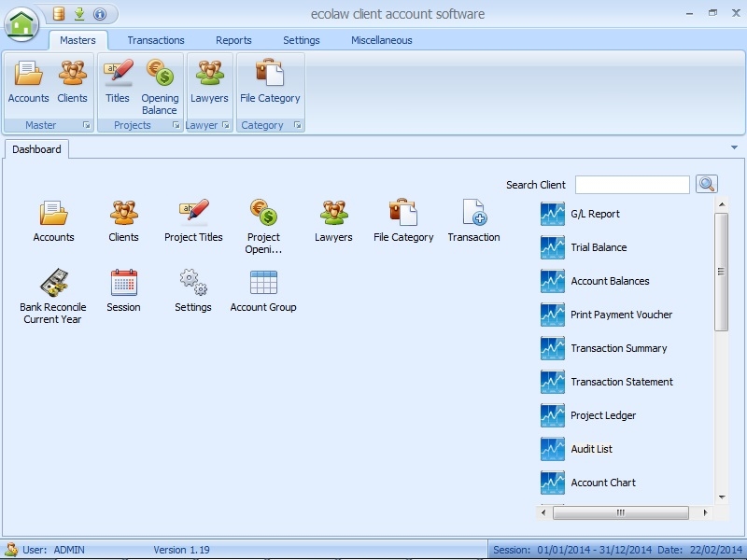The width and height of the screenshot is (747, 560).
Task: Open the Bank Reconcile Current Year icon
Action: tap(53, 284)
